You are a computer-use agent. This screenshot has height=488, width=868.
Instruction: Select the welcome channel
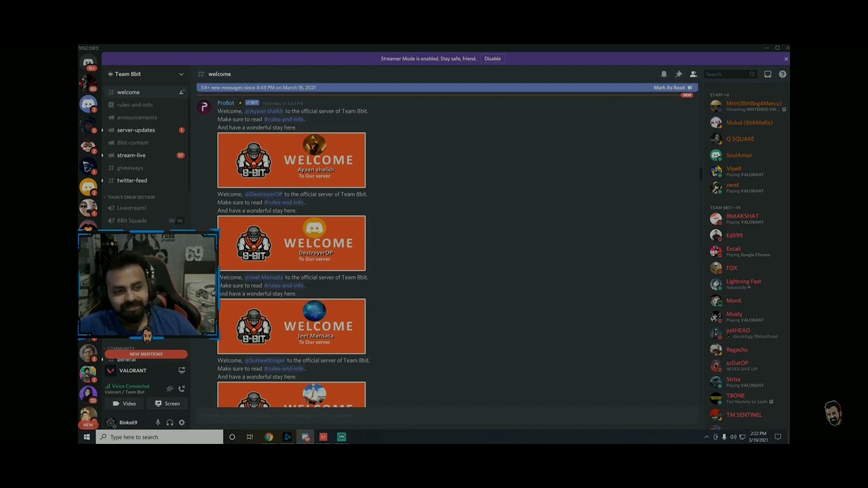coord(145,92)
